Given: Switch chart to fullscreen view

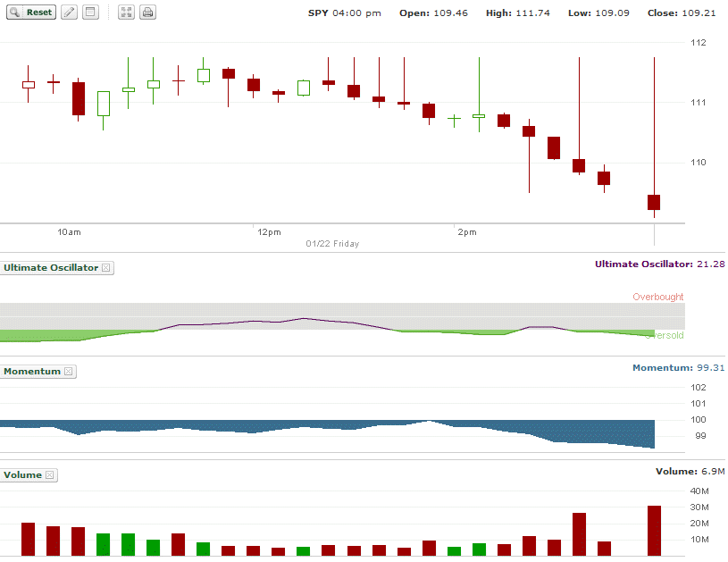Looking at the screenshot, I should point(126,13).
